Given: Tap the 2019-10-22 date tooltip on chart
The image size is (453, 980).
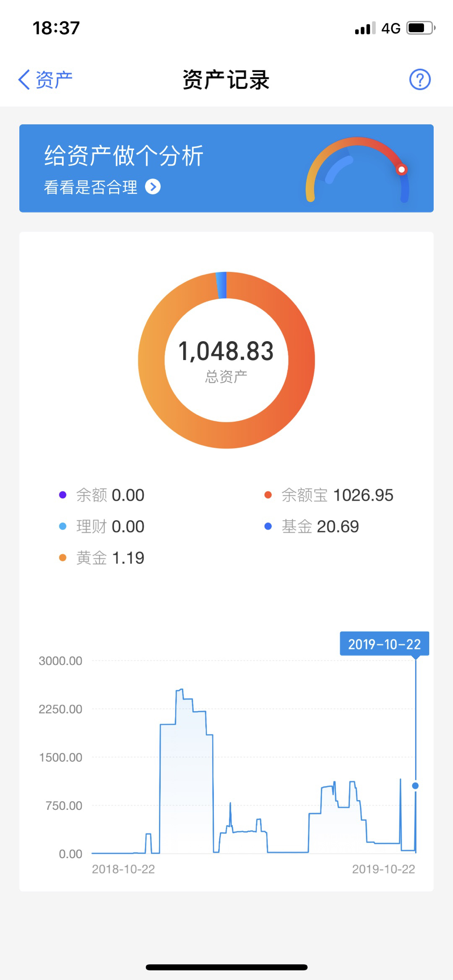Looking at the screenshot, I should point(384,644).
